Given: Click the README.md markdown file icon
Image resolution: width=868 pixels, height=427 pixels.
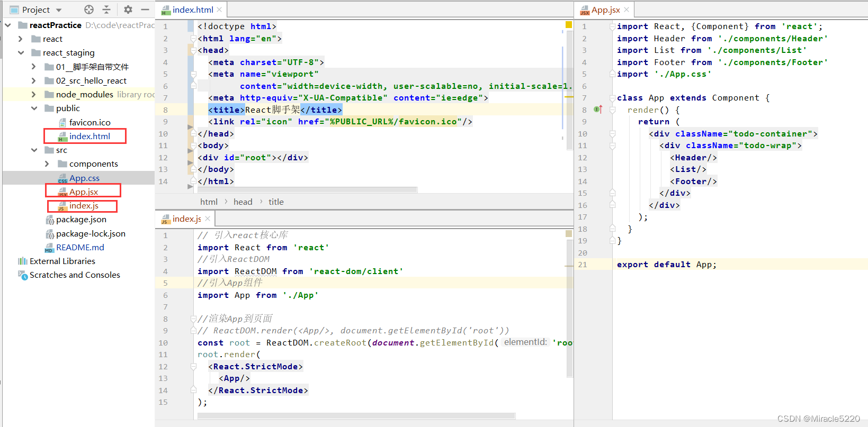Looking at the screenshot, I should point(49,248).
